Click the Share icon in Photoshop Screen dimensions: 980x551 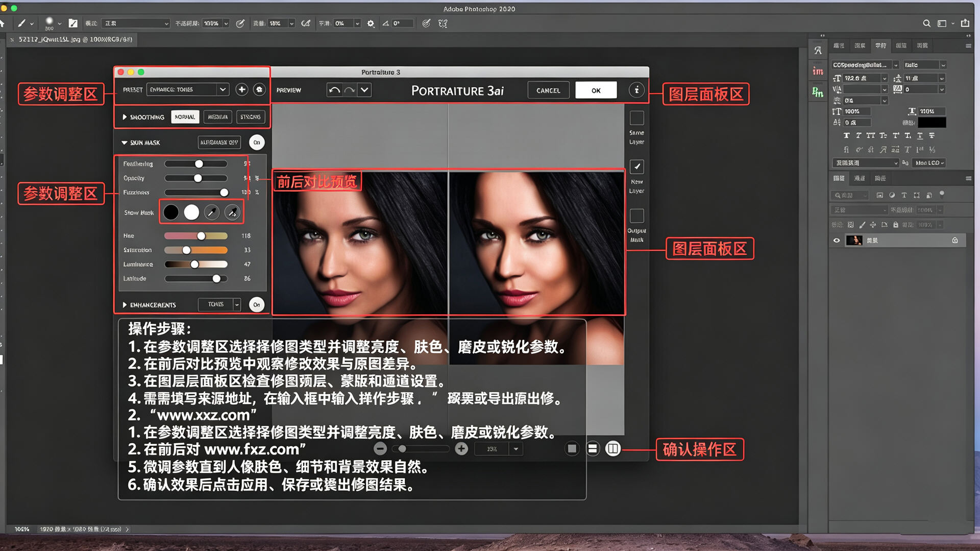[x=965, y=23]
